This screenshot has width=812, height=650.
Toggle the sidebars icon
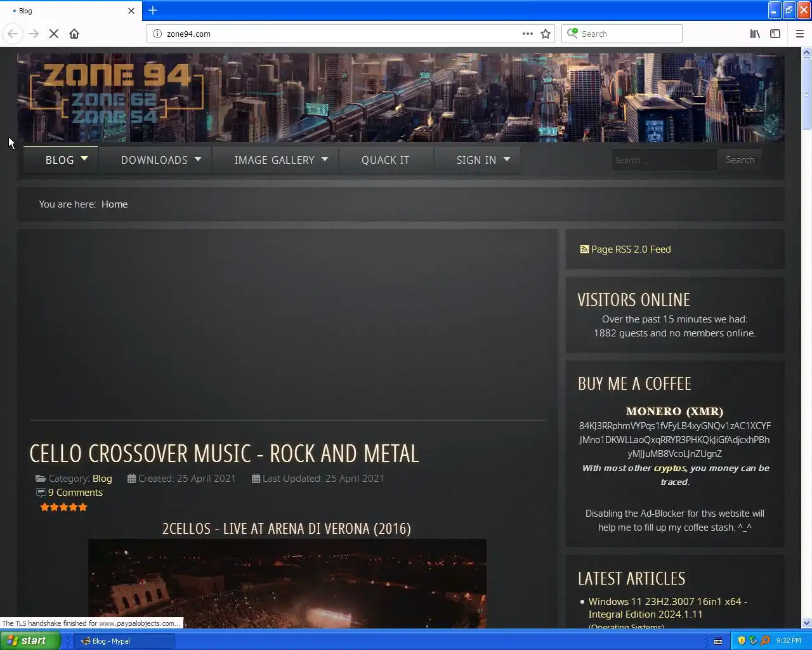click(775, 34)
